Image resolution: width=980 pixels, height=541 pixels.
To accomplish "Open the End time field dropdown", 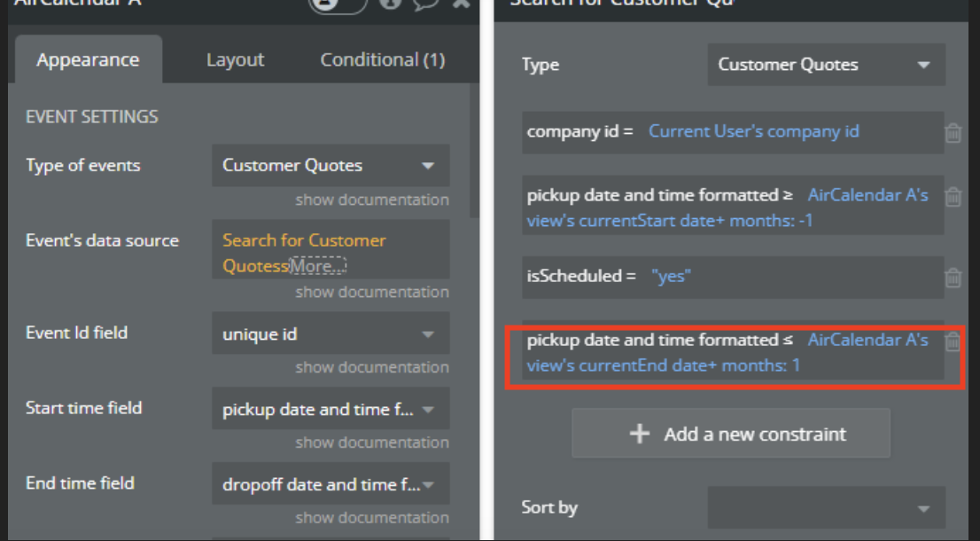I will coord(331,484).
